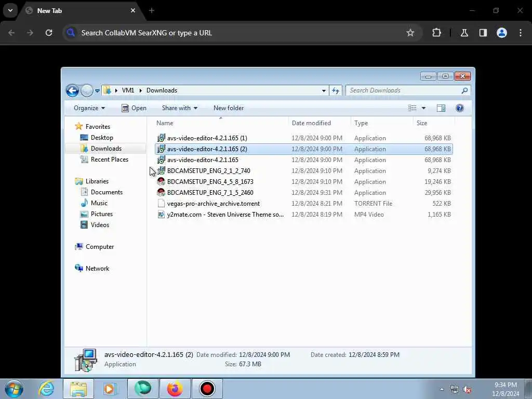Reload the browser page

coord(49,33)
